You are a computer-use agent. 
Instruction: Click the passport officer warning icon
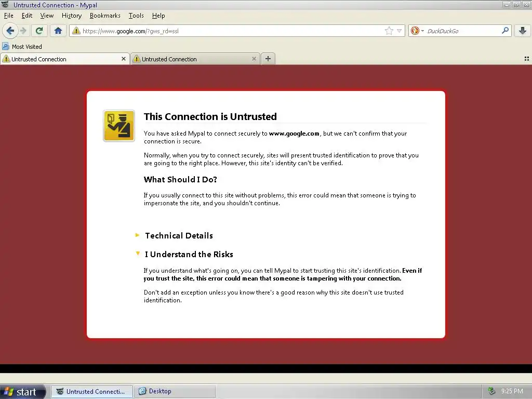click(119, 126)
